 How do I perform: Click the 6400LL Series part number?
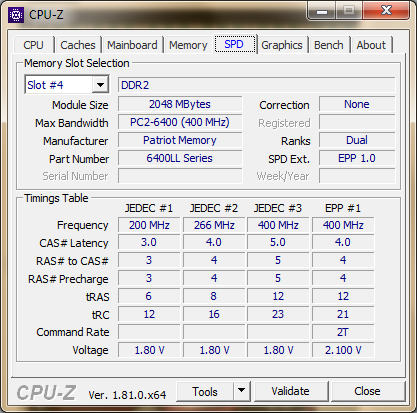point(180,158)
